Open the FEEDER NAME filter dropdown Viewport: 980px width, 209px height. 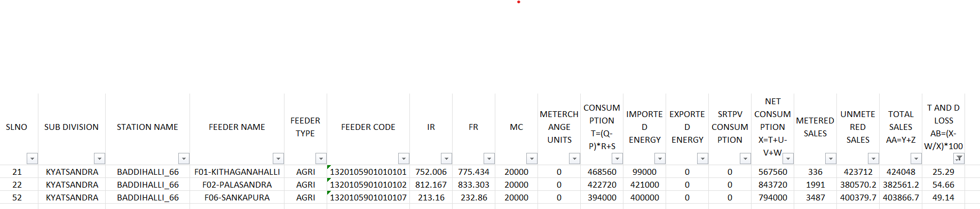coord(278,159)
